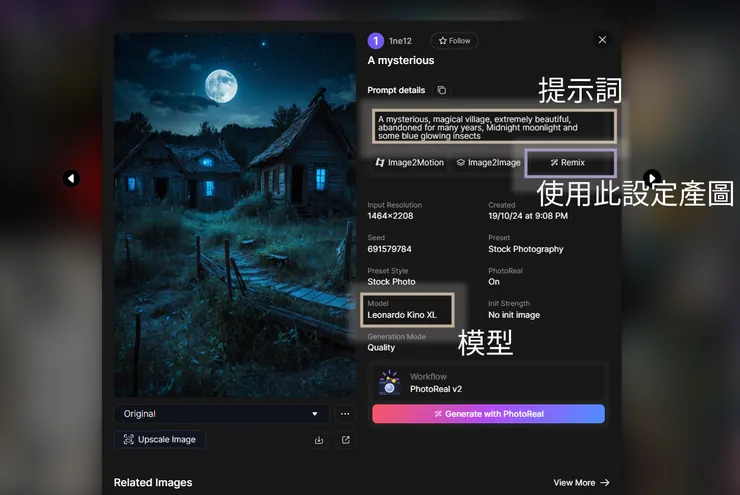Click the Stock Photo preset style value
This screenshot has width=740, height=495.
(x=391, y=282)
